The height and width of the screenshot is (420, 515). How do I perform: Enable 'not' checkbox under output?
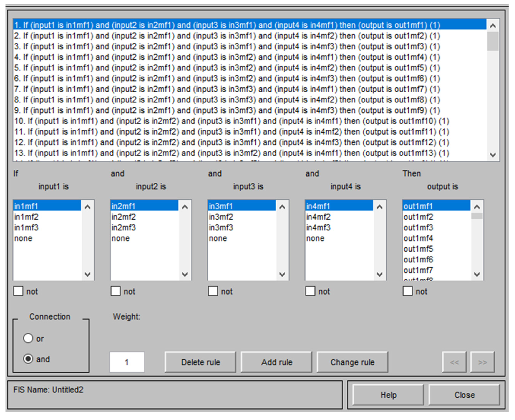[x=408, y=291]
